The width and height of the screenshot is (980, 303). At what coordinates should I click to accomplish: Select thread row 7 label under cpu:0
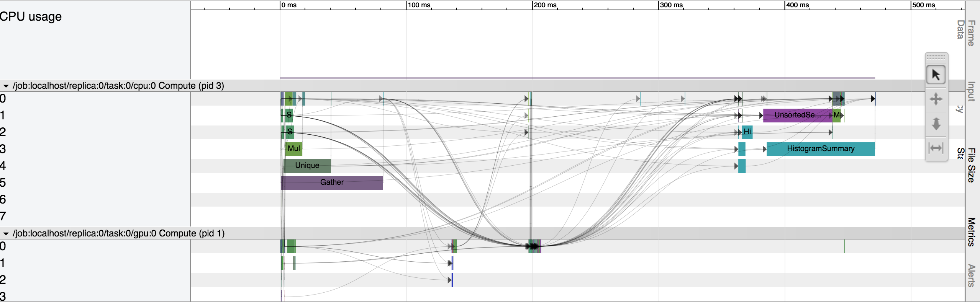point(3,216)
